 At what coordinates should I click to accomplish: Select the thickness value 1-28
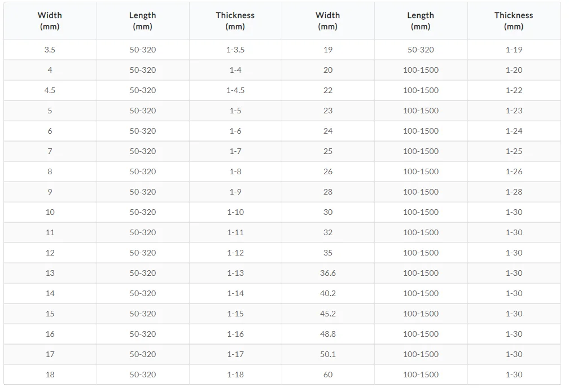click(514, 192)
